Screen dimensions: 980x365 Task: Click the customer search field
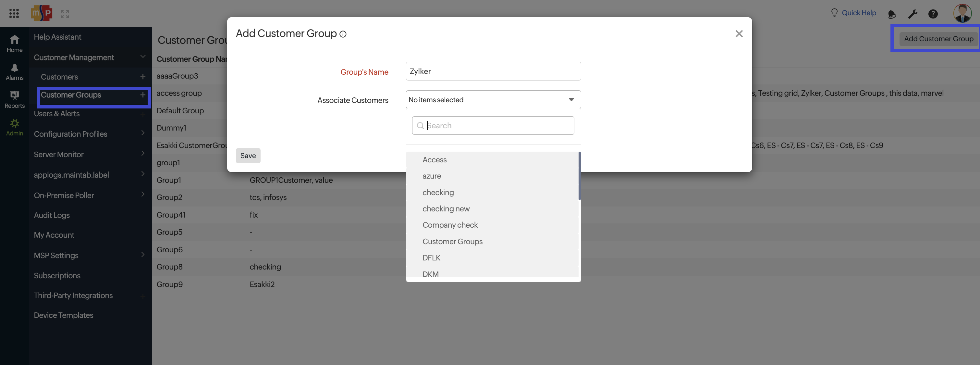pyautogui.click(x=493, y=125)
